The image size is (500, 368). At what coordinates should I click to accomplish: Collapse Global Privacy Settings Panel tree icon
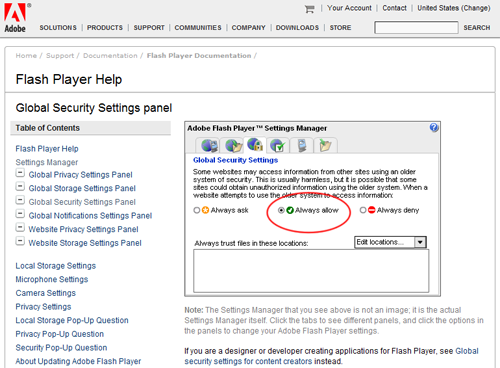20,173
